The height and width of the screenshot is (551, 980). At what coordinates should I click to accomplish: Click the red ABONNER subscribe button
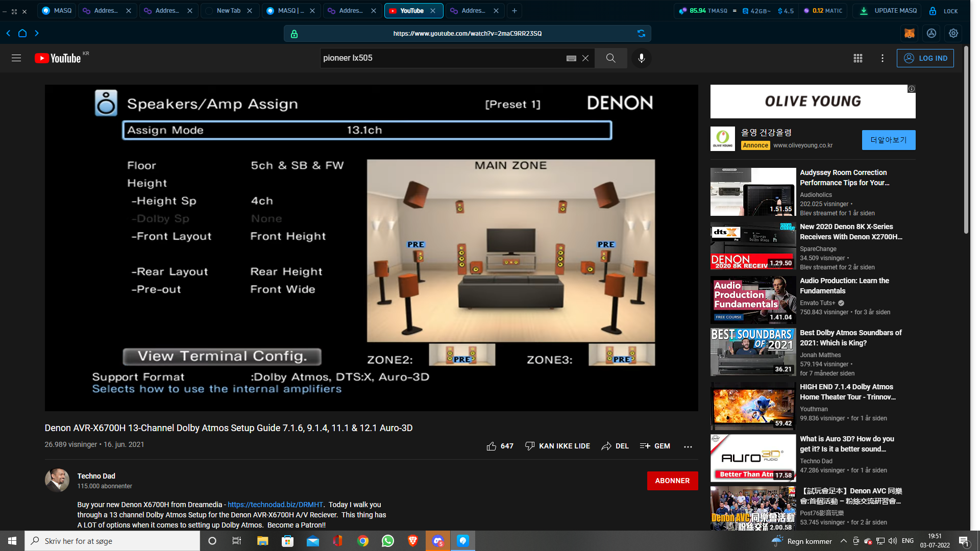tap(672, 481)
